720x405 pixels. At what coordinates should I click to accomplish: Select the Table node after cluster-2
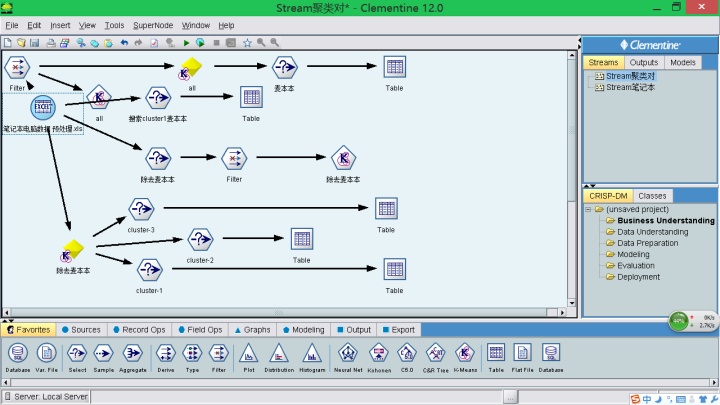click(302, 239)
